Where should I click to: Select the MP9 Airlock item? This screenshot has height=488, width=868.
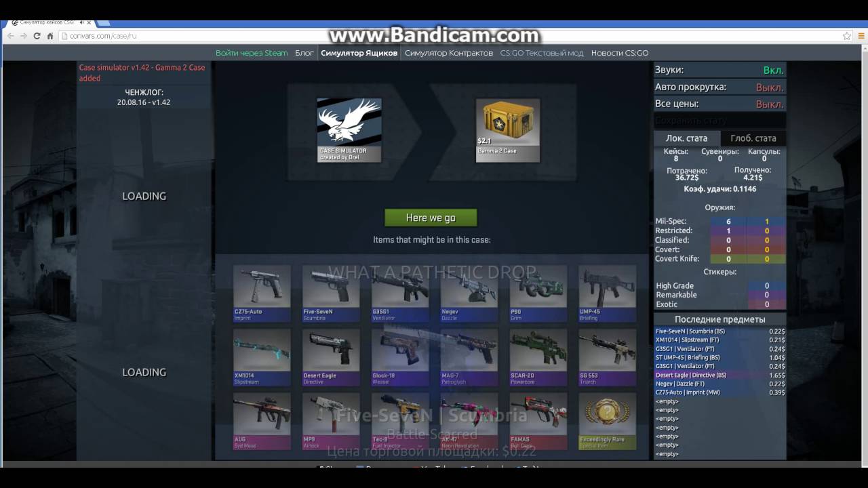click(x=332, y=421)
